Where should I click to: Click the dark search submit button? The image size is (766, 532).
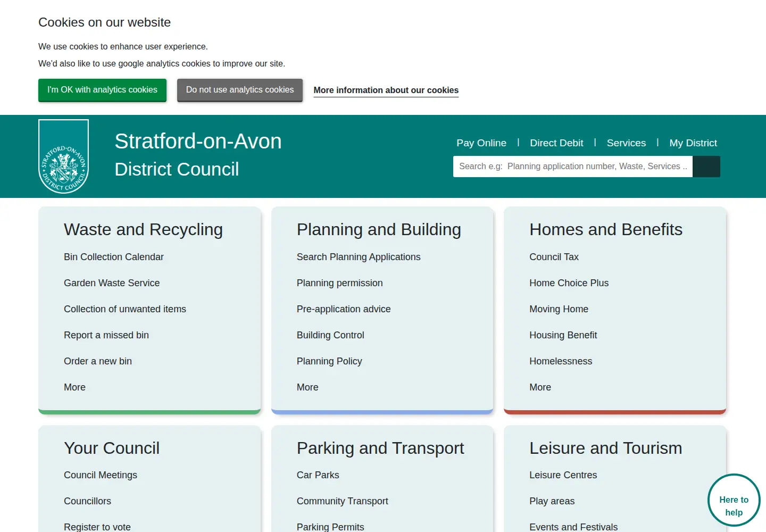click(706, 167)
